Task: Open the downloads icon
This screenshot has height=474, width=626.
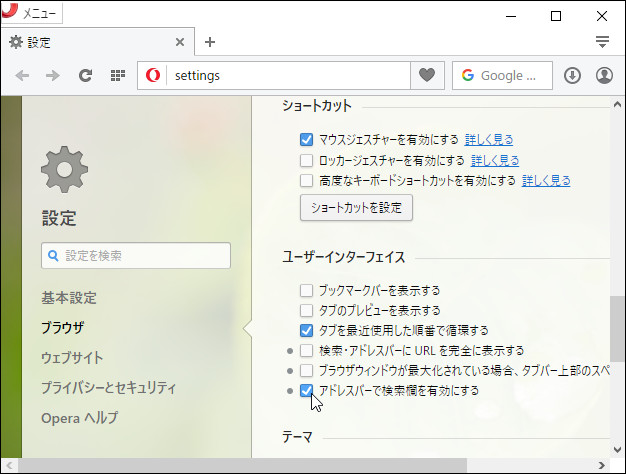Action: click(x=572, y=75)
